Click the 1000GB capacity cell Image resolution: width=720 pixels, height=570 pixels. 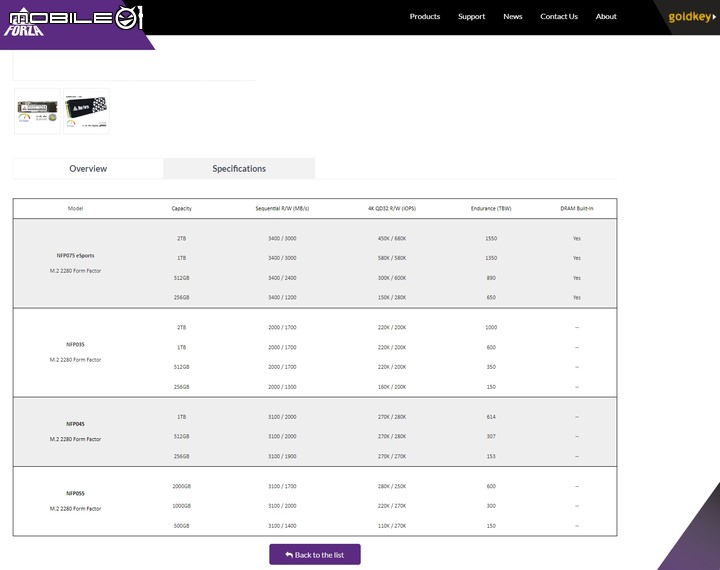click(181, 506)
